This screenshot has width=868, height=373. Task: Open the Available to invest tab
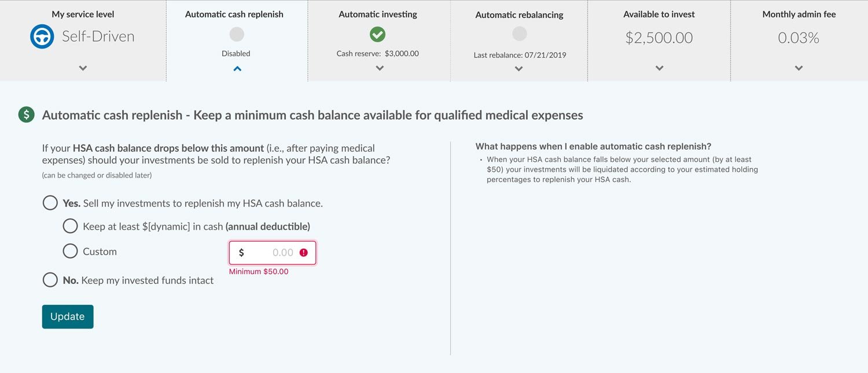coord(659,14)
